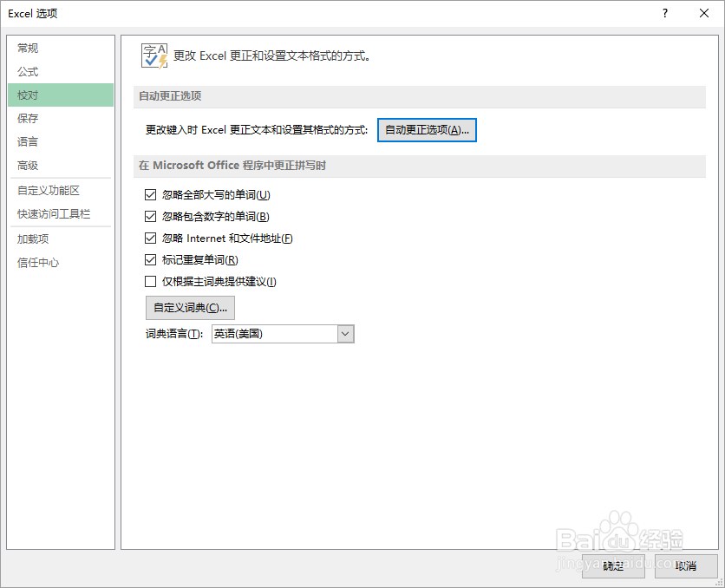This screenshot has height=588, width=725.
Task: Toggle 忽略全部大写的单词 checkbox
Action: (x=150, y=194)
